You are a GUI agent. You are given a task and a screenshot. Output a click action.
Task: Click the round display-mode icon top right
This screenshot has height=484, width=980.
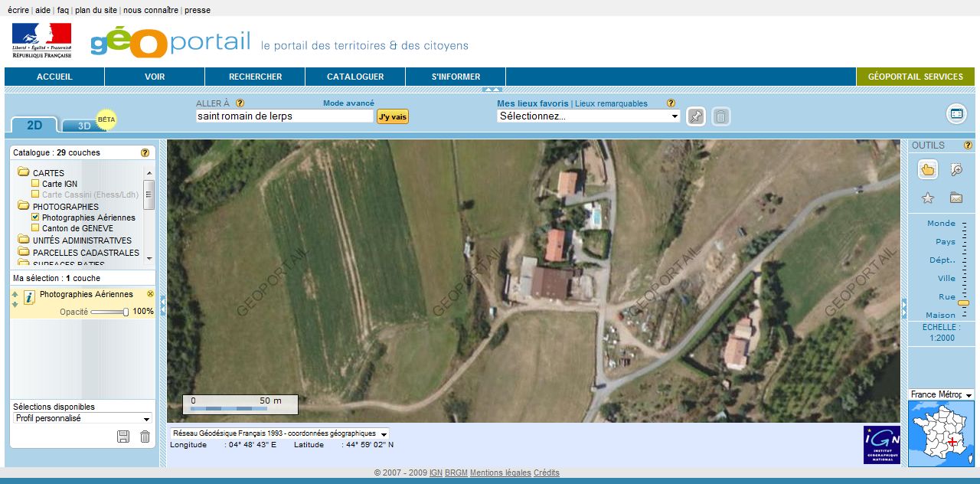tap(956, 113)
